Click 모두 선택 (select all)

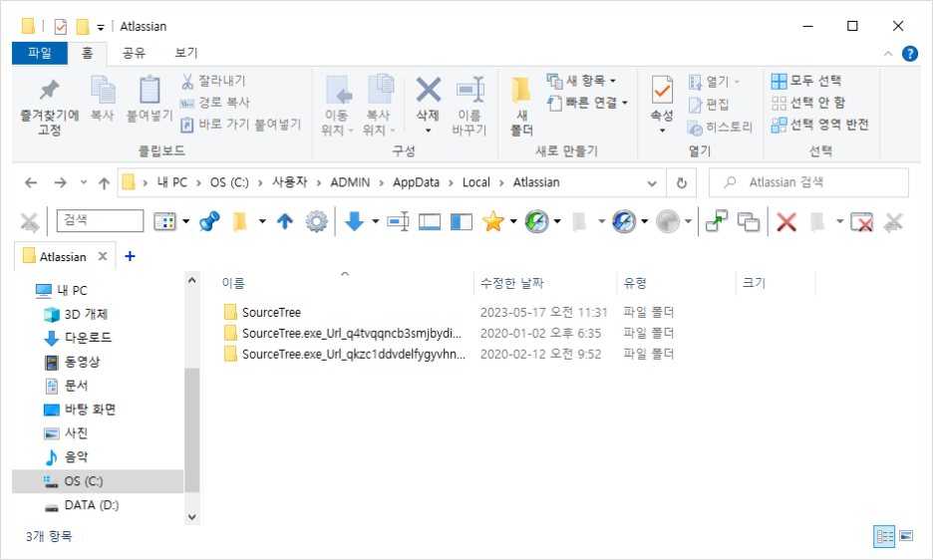point(806,81)
